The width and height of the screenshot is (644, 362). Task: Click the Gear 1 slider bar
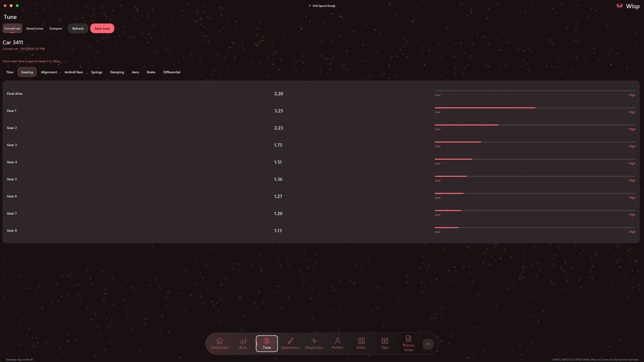pyautogui.click(x=535, y=108)
